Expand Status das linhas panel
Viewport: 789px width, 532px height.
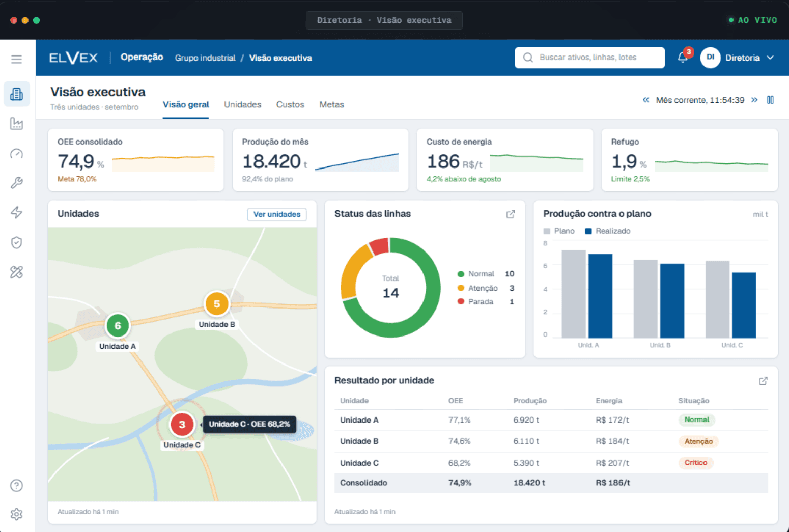[x=510, y=214]
